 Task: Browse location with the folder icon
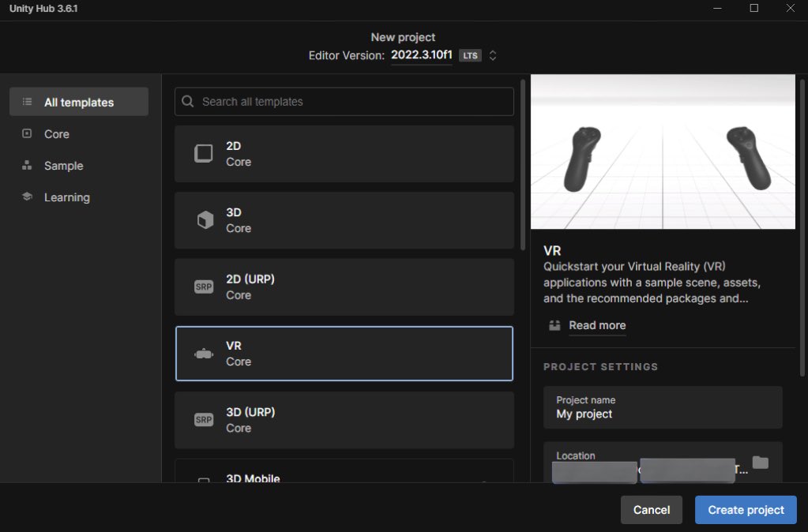760,463
